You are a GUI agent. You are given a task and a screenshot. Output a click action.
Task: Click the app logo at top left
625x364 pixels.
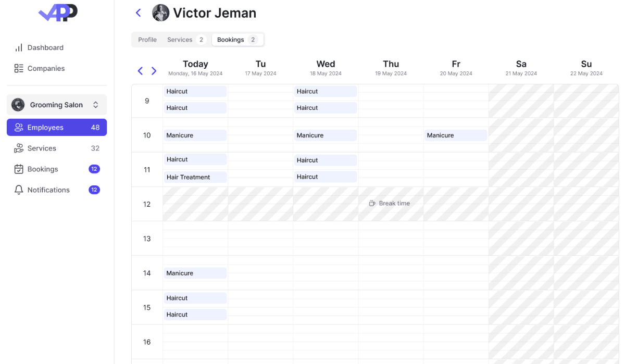(57, 13)
